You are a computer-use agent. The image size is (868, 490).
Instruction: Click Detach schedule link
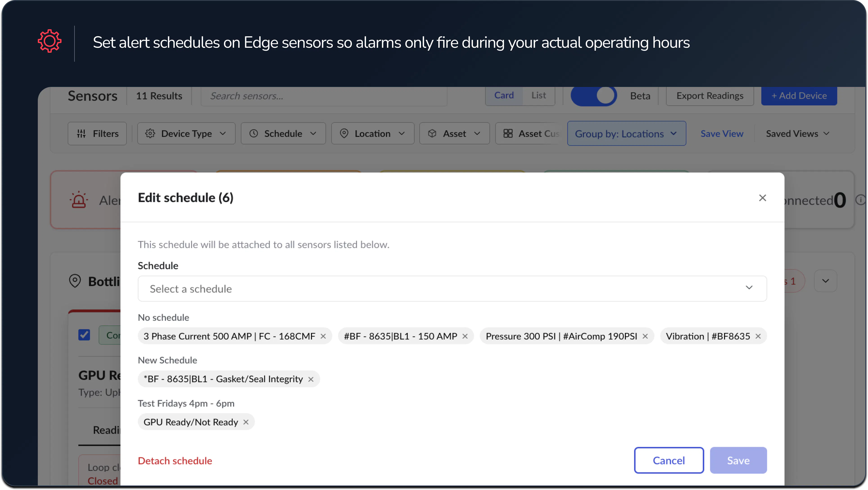[x=175, y=461]
